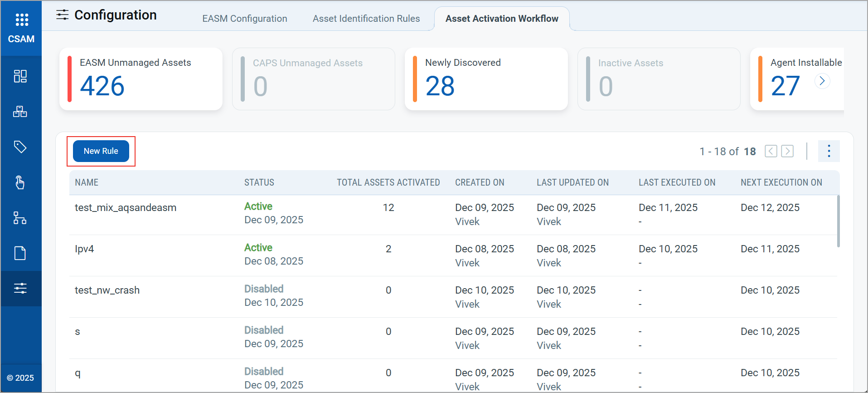Open the reports document icon in sidebar
The height and width of the screenshot is (393, 868).
(20, 253)
